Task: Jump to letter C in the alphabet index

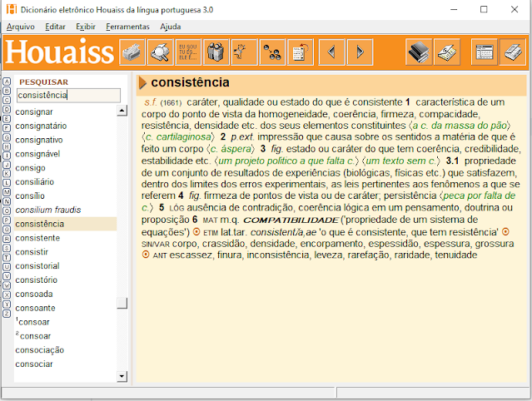Action: (x=7, y=100)
